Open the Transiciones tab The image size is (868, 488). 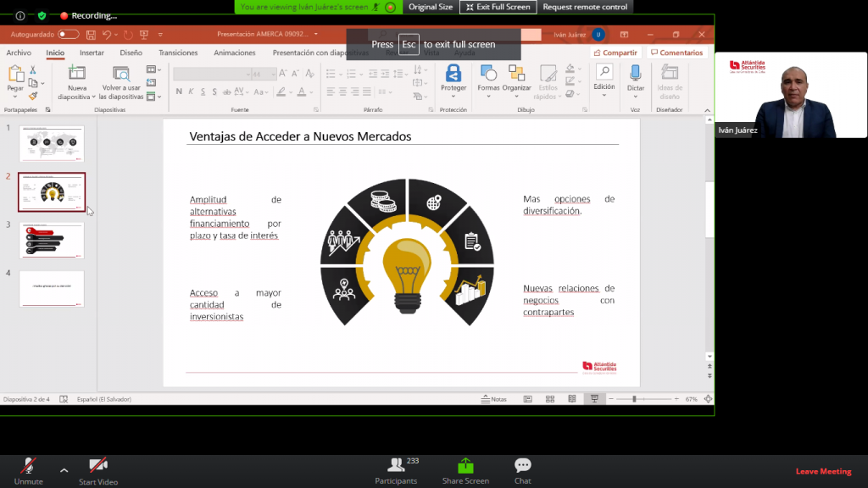178,53
